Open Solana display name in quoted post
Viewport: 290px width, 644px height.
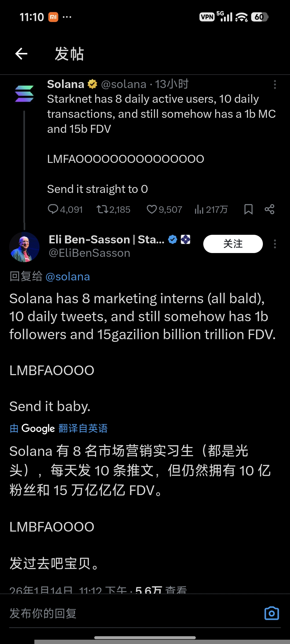point(66,84)
